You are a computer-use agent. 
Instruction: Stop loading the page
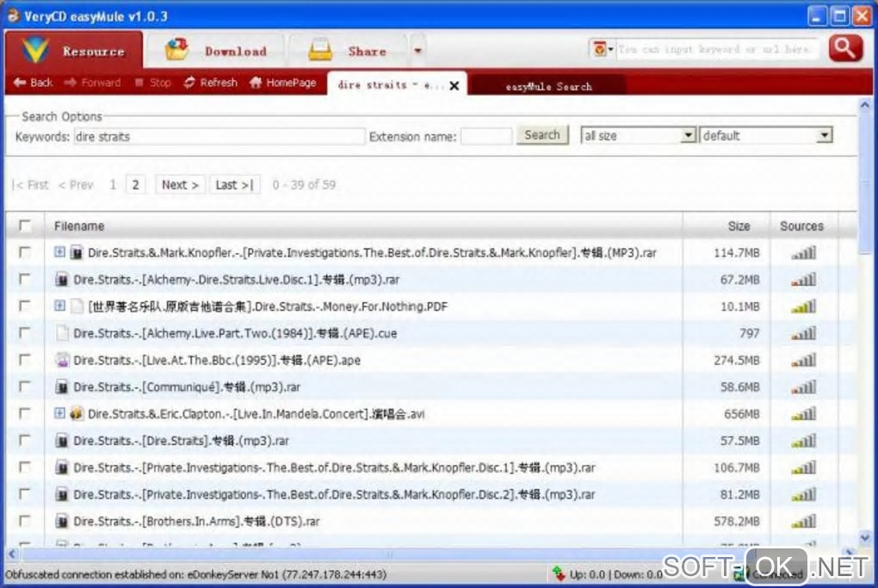click(x=153, y=83)
